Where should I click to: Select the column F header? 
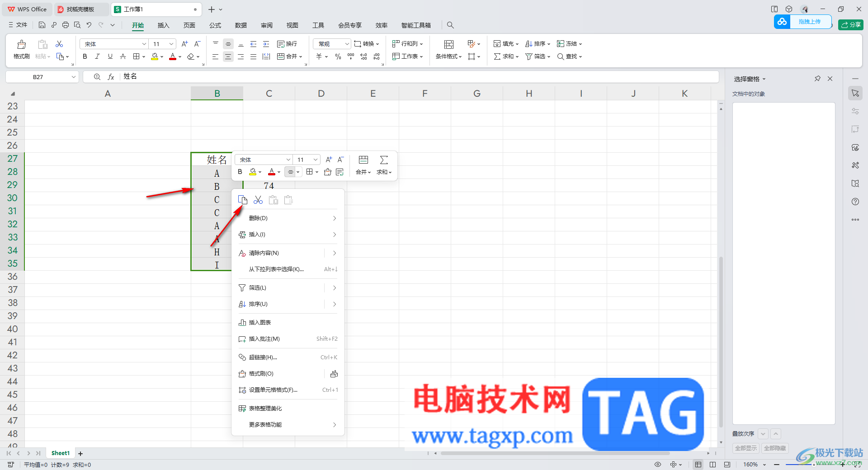point(425,94)
